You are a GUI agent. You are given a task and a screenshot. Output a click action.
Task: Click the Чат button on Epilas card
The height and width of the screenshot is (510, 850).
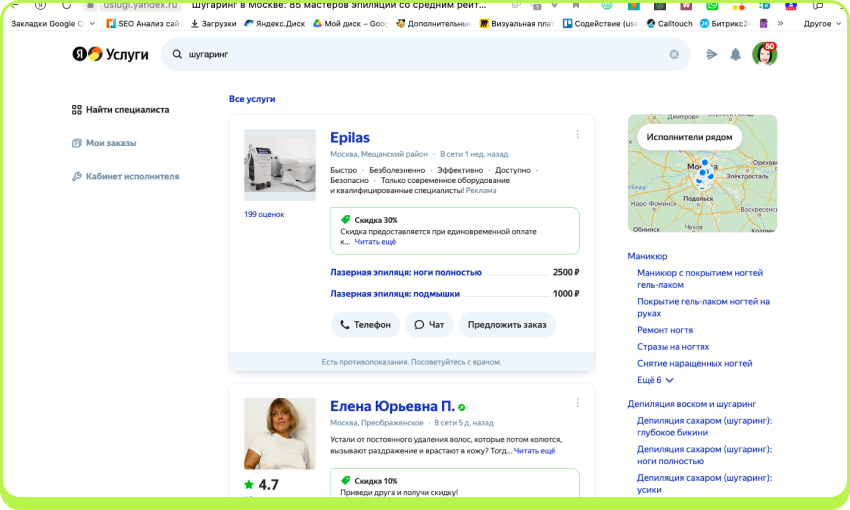(429, 325)
